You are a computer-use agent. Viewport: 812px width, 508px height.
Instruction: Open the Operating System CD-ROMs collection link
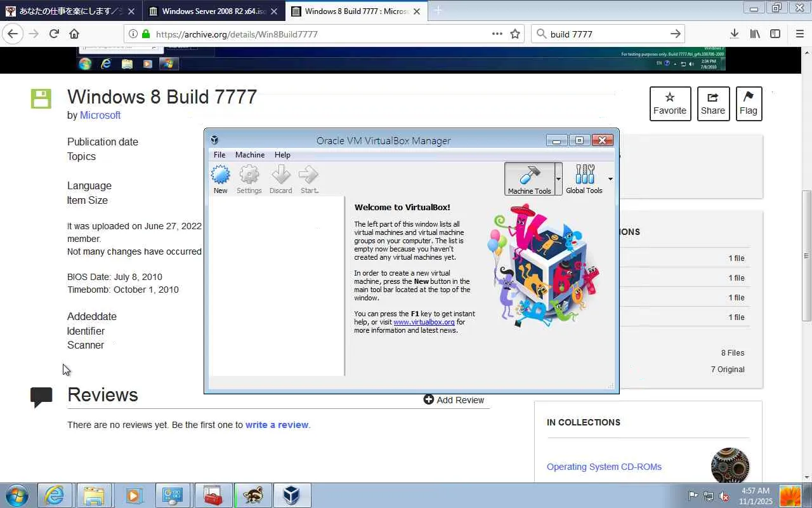pos(604,467)
